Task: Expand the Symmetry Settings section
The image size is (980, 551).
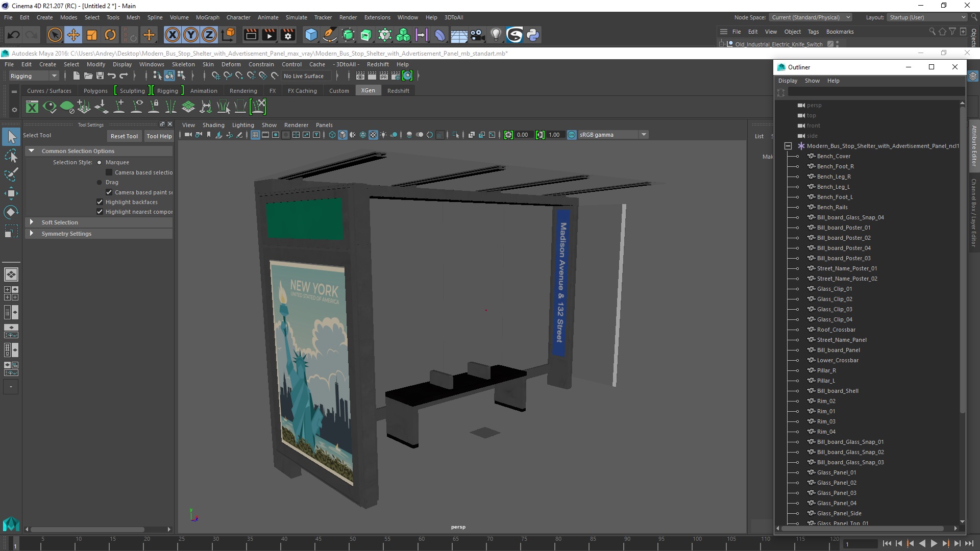Action: tap(32, 234)
